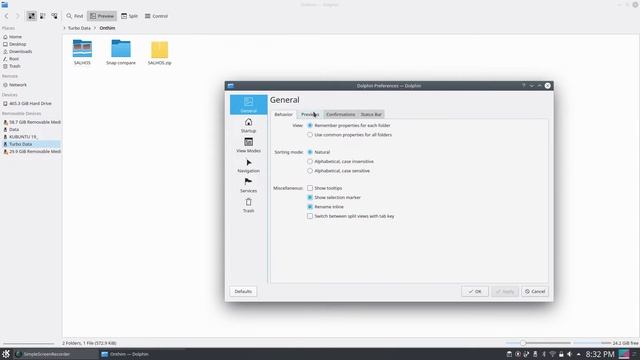
Task: Toggle Preview in the Dolphin toolbar
Action: (102, 16)
